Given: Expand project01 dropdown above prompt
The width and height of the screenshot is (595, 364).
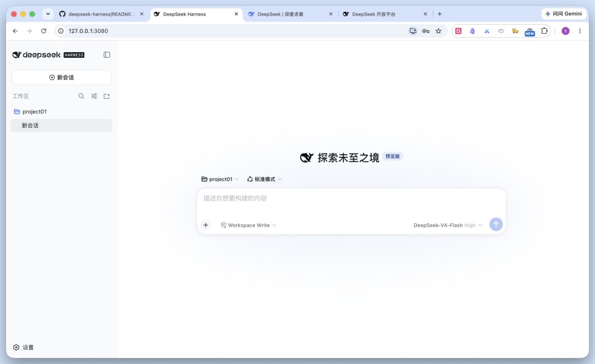Looking at the screenshot, I should [x=220, y=179].
